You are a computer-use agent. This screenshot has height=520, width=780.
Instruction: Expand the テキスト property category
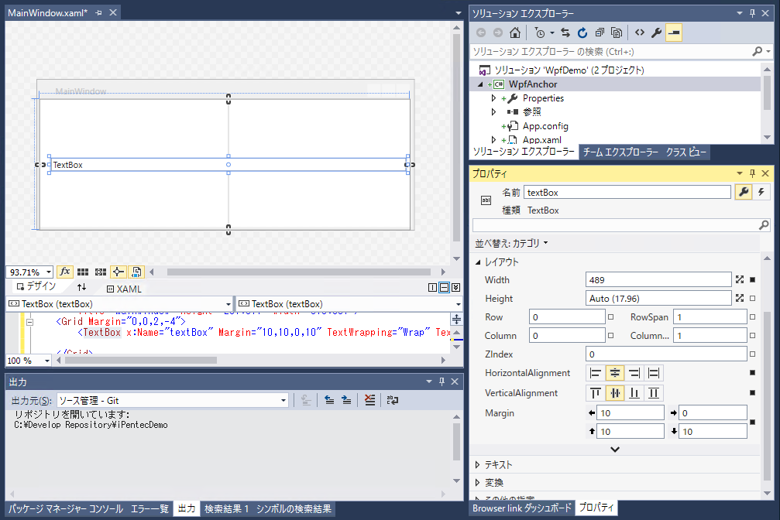[x=478, y=465]
